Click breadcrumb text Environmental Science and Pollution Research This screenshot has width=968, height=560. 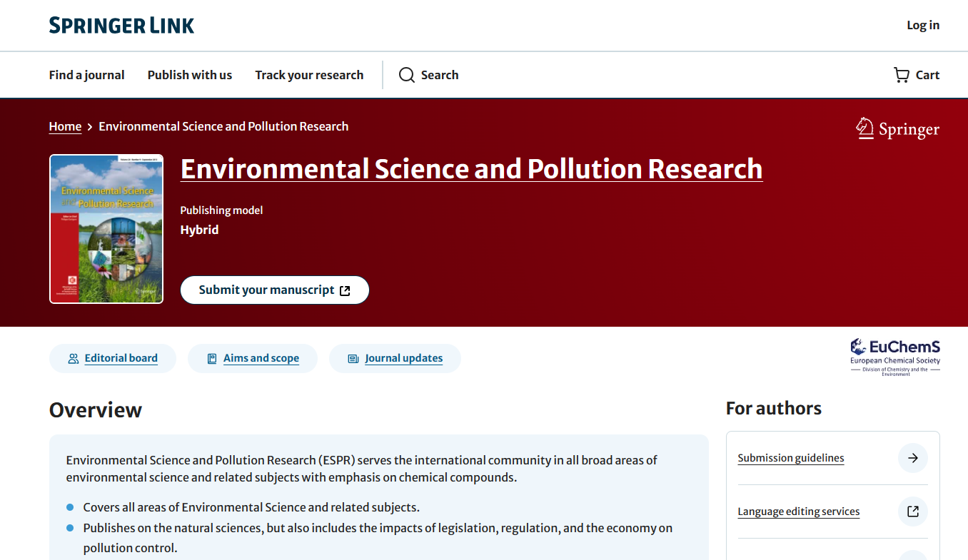pyautogui.click(x=223, y=126)
